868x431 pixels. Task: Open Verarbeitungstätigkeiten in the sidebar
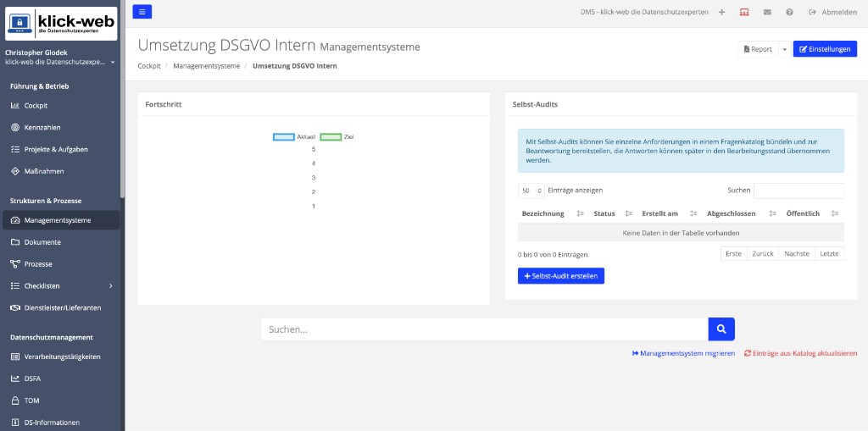(x=62, y=356)
